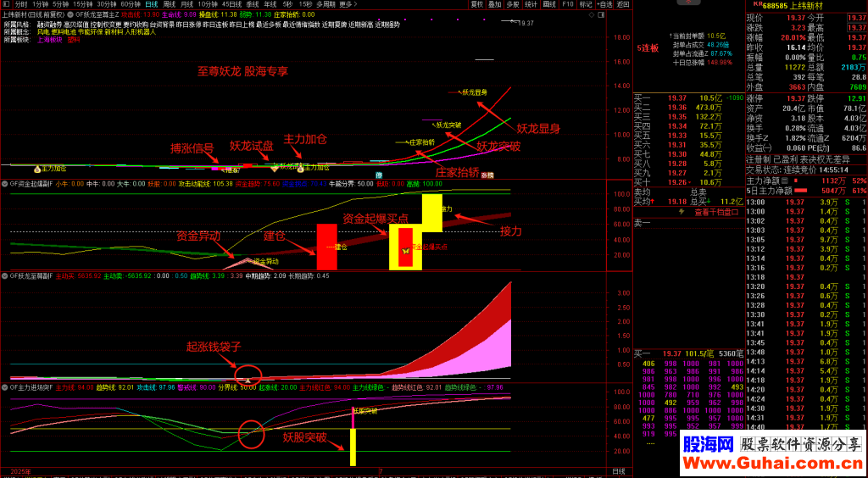Click the 叠加 overlay button
Viewport: 868px width, 478px height.
click(x=495, y=4)
